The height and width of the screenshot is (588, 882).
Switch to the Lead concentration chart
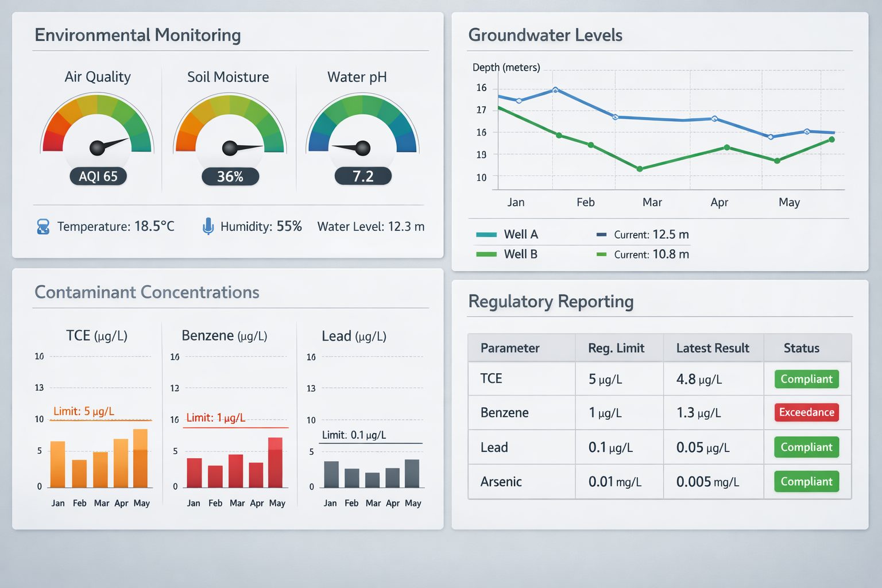353,336
